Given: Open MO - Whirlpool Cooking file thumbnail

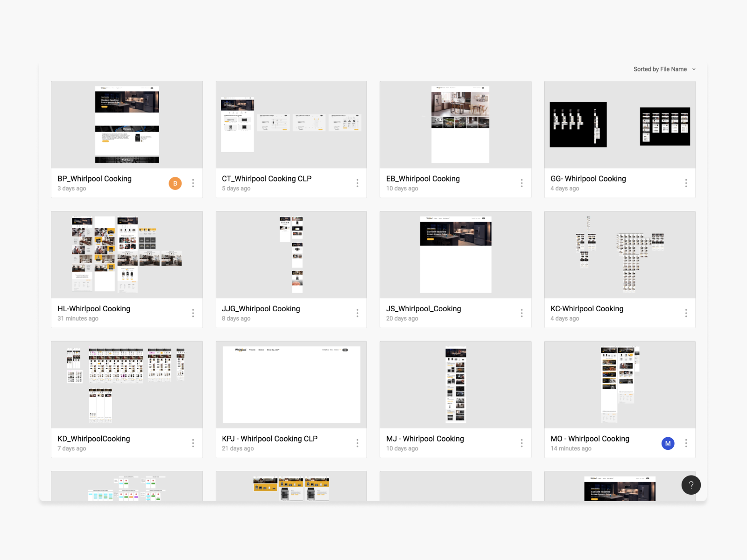Looking at the screenshot, I should (620, 385).
